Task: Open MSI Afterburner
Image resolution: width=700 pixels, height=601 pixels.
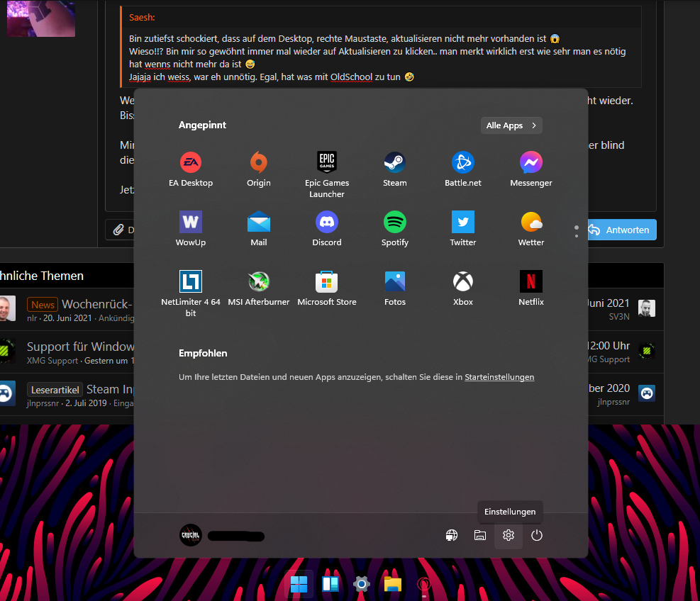Action: [x=258, y=288]
